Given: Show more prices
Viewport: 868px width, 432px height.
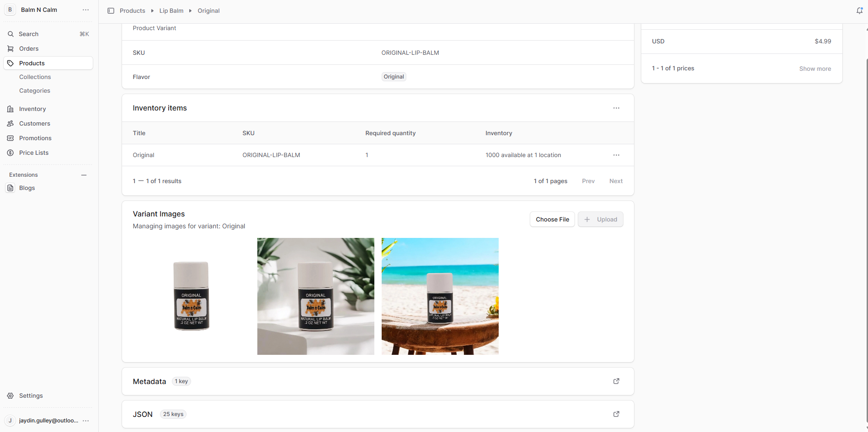Looking at the screenshot, I should pos(815,69).
